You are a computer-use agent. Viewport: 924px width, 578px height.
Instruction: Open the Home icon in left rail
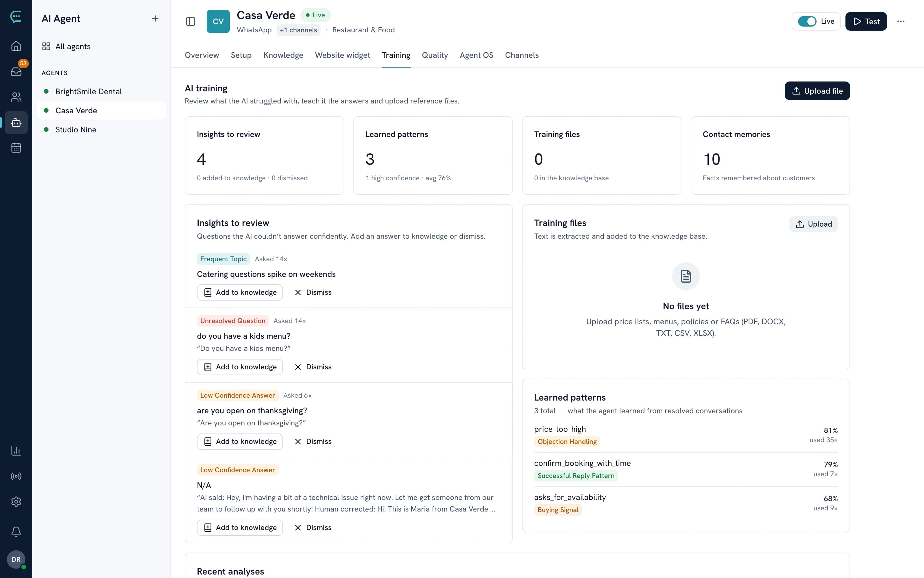pos(16,46)
